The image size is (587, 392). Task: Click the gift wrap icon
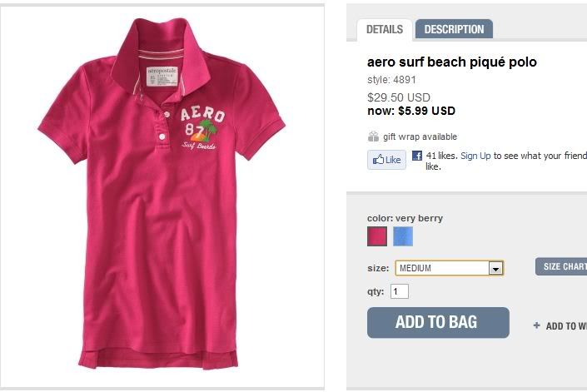point(373,136)
